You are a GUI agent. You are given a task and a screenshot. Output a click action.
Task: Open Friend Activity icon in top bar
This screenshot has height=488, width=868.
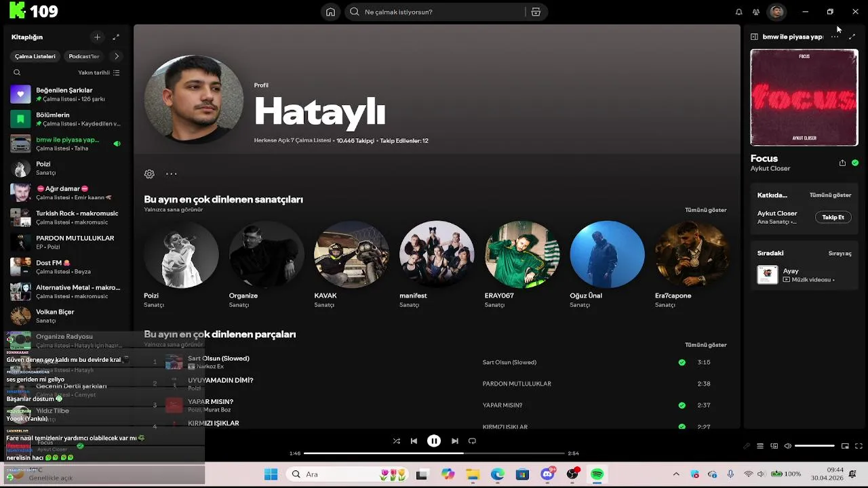pyautogui.click(x=756, y=12)
